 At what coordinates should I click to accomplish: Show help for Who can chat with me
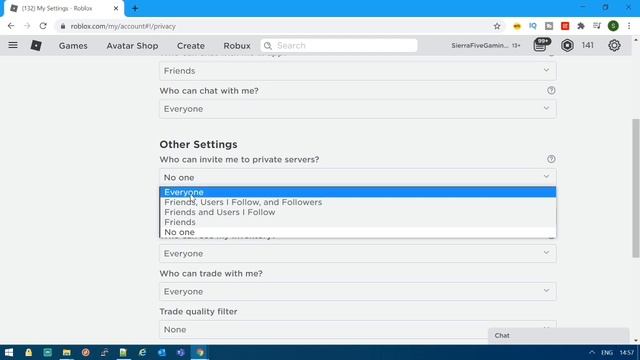[551, 90]
